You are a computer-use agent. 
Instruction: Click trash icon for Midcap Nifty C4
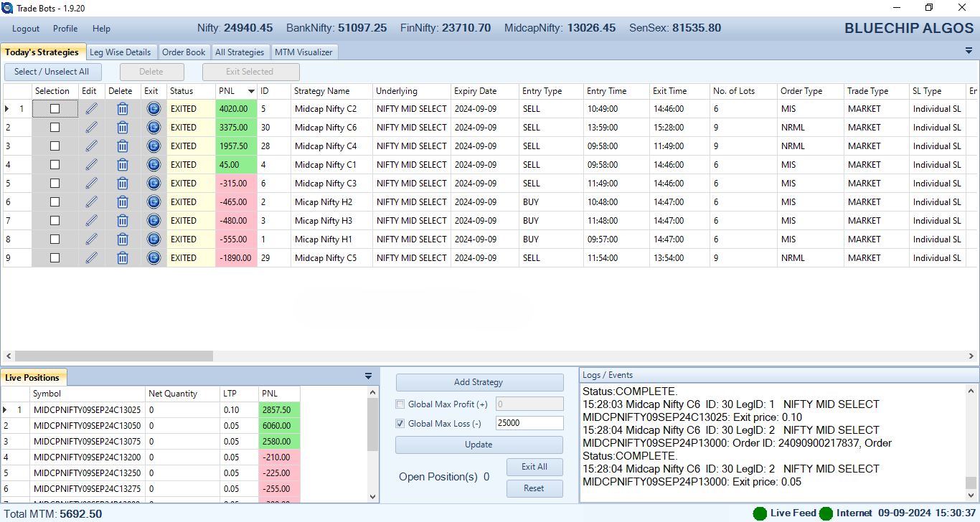pyautogui.click(x=123, y=146)
